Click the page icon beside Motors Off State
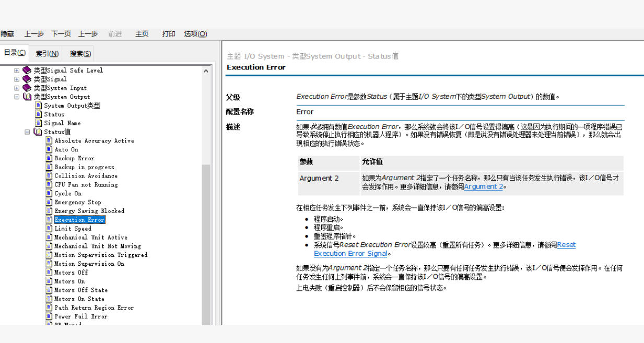Screen dimensions: 644x343 click(49, 290)
